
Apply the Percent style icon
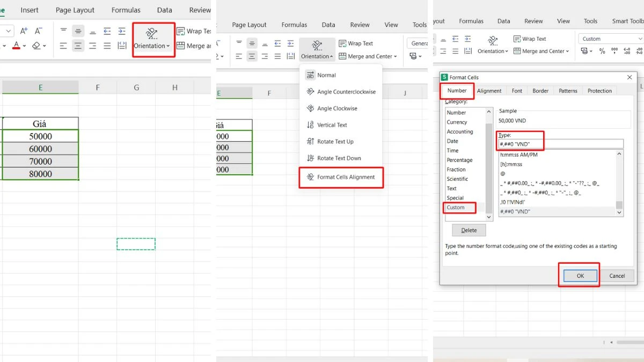[602, 51]
